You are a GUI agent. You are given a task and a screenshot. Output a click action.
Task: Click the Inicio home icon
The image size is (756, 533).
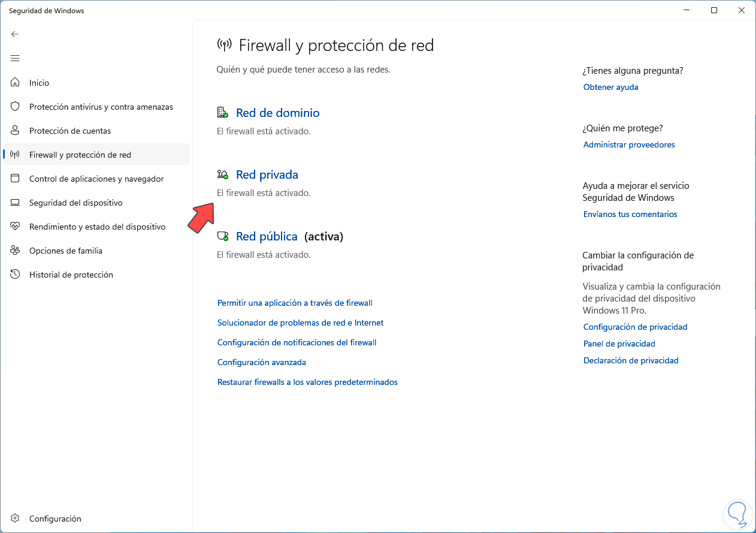(x=16, y=83)
